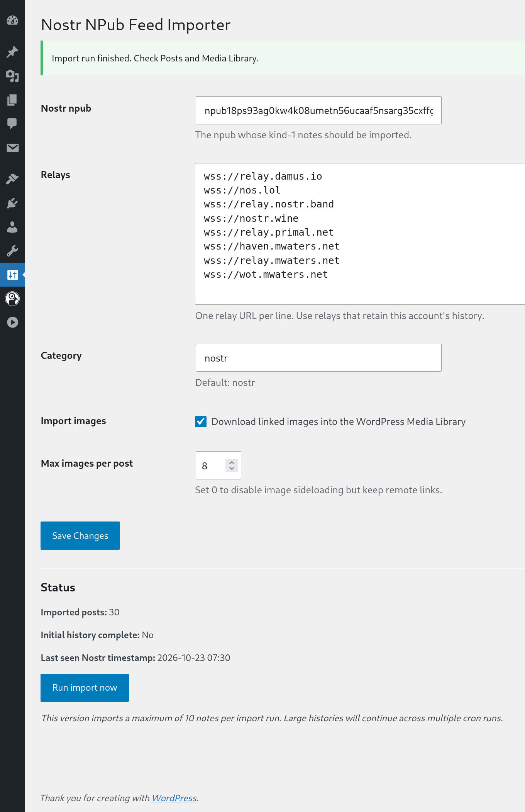Click the 'Initial history complete: No' status line
Viewport: 525px width, 812px height.
(x=97, y=635)
